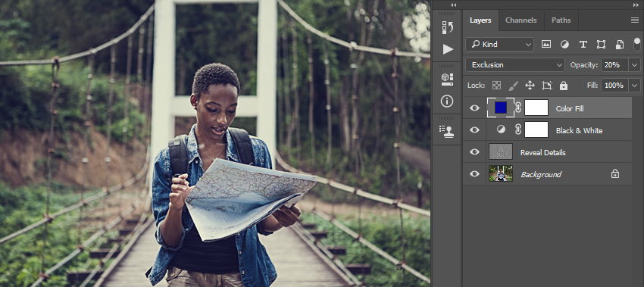Screen dimensions: 644x287
Task: Select the Reveal Details layer name
Action: point(543,152)
